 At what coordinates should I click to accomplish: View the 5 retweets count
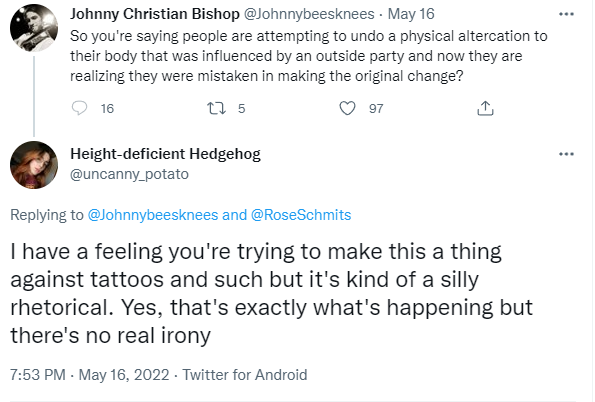tap(242, 109)
